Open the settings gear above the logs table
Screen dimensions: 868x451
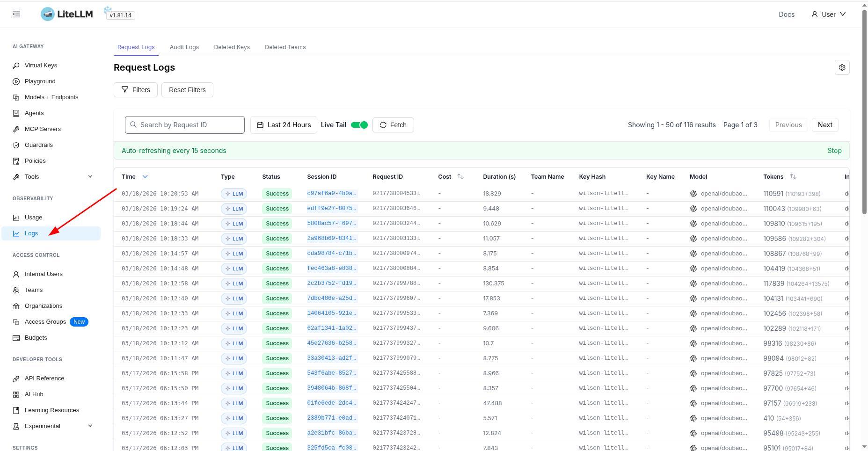coord(842,67)
